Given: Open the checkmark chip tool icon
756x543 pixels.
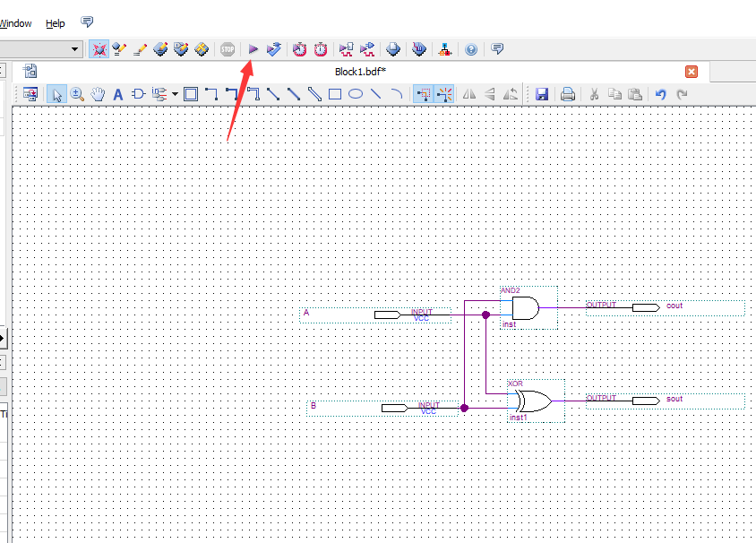Looking at the screenshot, I should 181,49.
